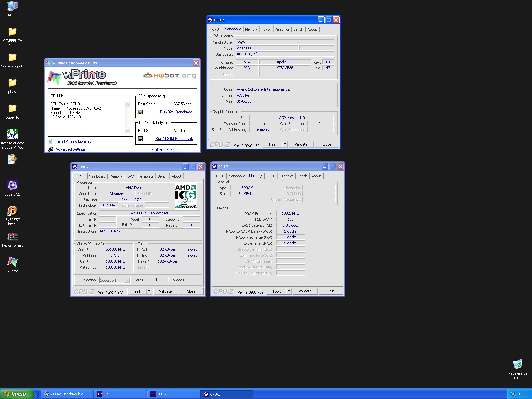Screen dimensions: 532x399
Task: Click the Run 32M Benchmark link
Action: pos(177,112)
